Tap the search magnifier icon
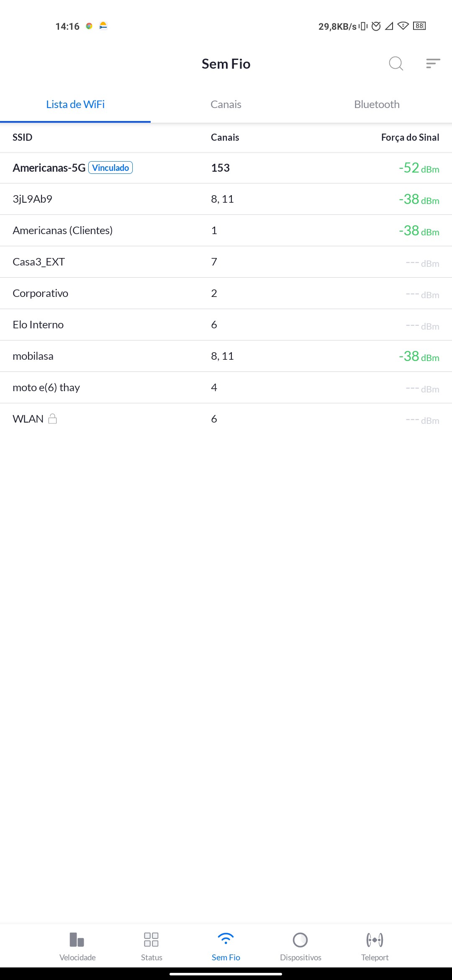This screenshot has width=452, height=980. coord(395,64)
